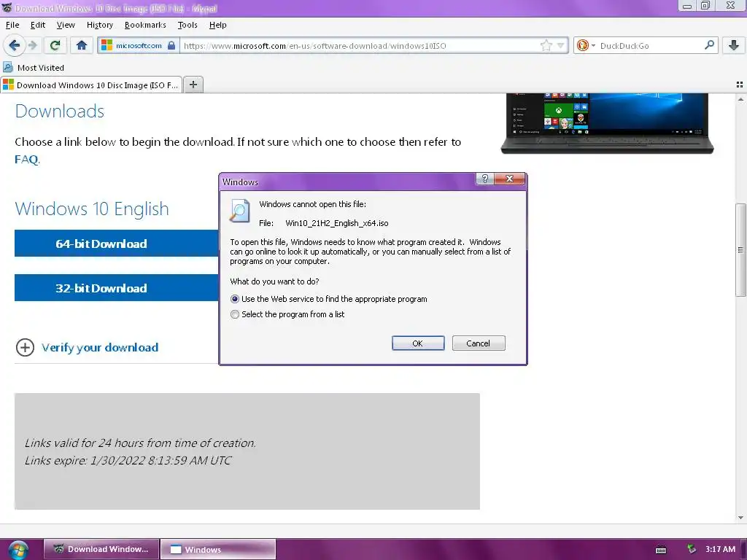Viewport: 747px width, 560px height.
Task: Expand Verify your download section
Action: 25,347
